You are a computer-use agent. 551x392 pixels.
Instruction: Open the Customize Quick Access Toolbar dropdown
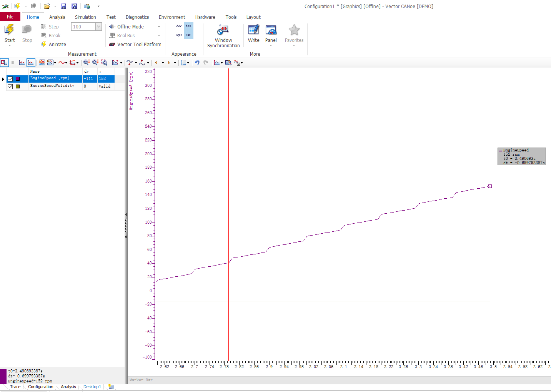coord(98,6)
